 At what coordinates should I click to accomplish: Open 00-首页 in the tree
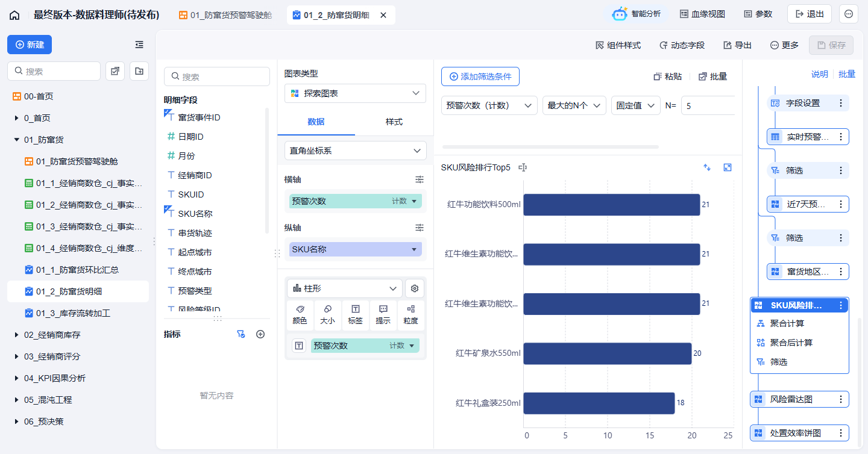78,96
